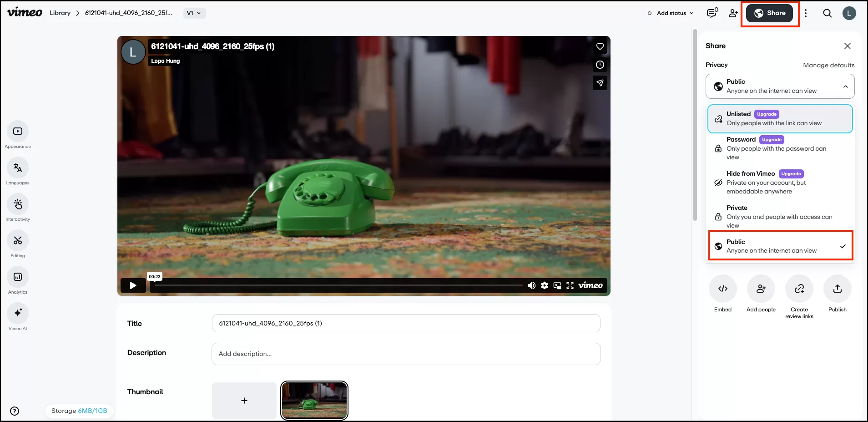Click the Create review links icon
This screenshot has height=422, width=868.
point(799,289)
